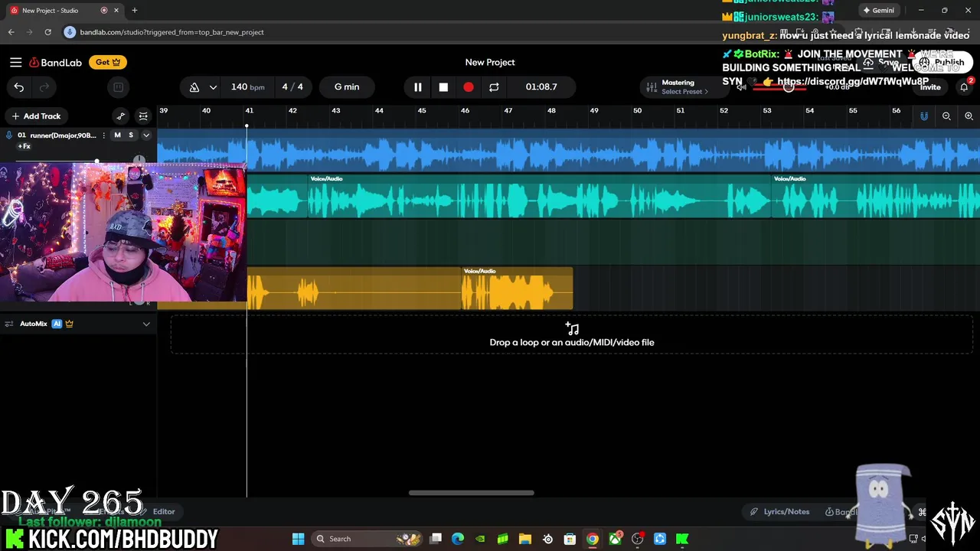
Task: Open the Editor tab
Action: click(164, 511)
